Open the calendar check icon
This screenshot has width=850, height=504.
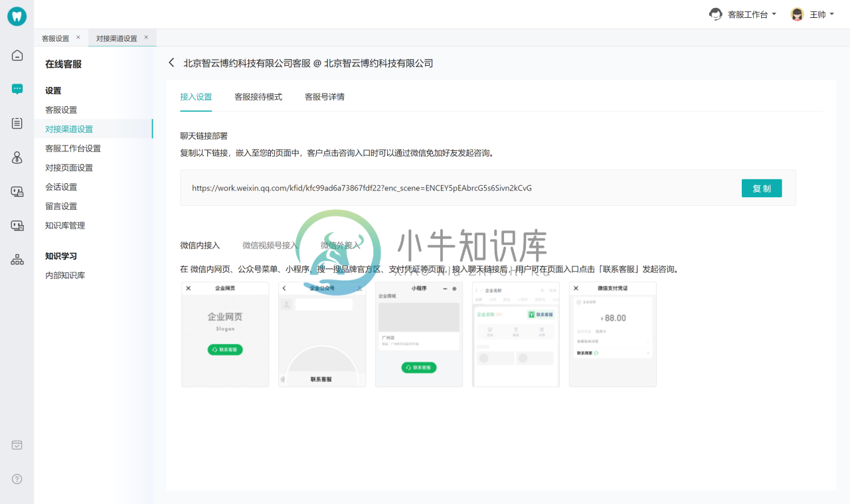[17, 445]
